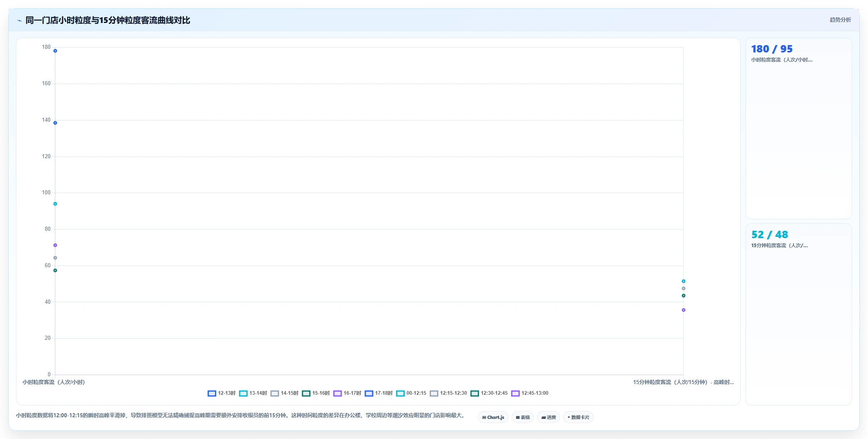Viewport: 868px width, 439px height.
Task: Click the 180 / 95 hourly stat card
Action: click(798, 128)
